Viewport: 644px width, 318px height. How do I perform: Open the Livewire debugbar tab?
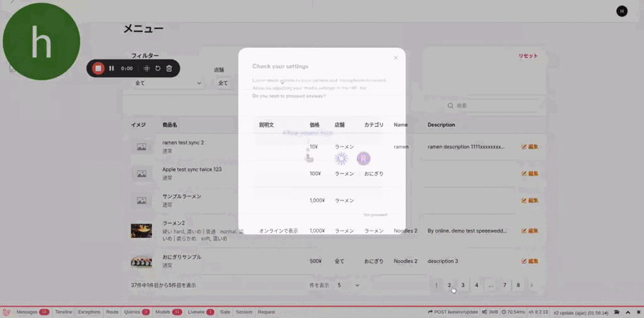(201, 312)
